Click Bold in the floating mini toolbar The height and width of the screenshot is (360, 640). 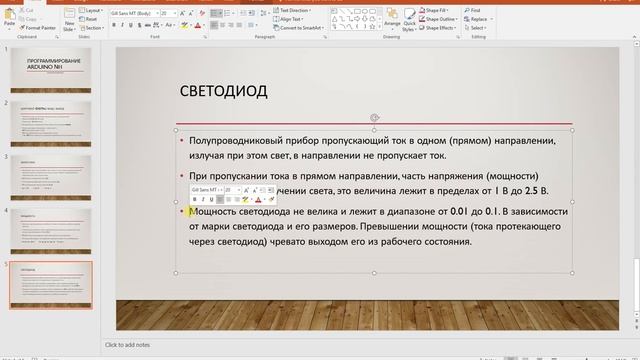pyautogui.click(x=195, y=200)
